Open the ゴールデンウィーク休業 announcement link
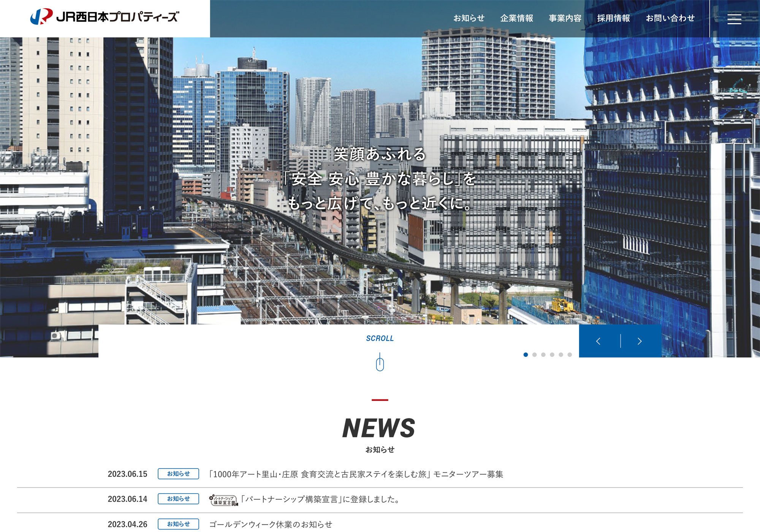The image size is (760, 532). click(270, 524)
